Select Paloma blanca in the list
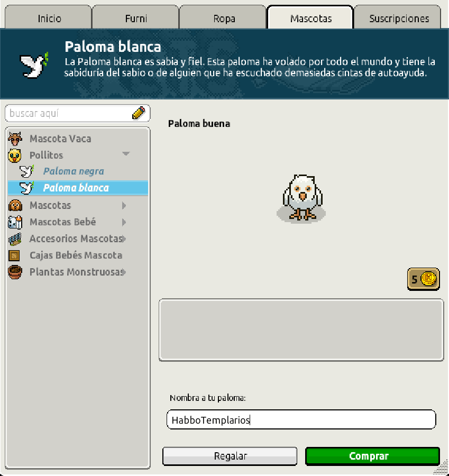The width and height of the screenshot is (449, 476). 78,188
